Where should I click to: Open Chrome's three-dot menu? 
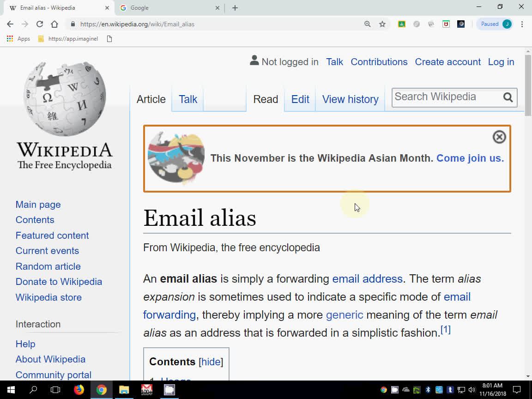522,24
